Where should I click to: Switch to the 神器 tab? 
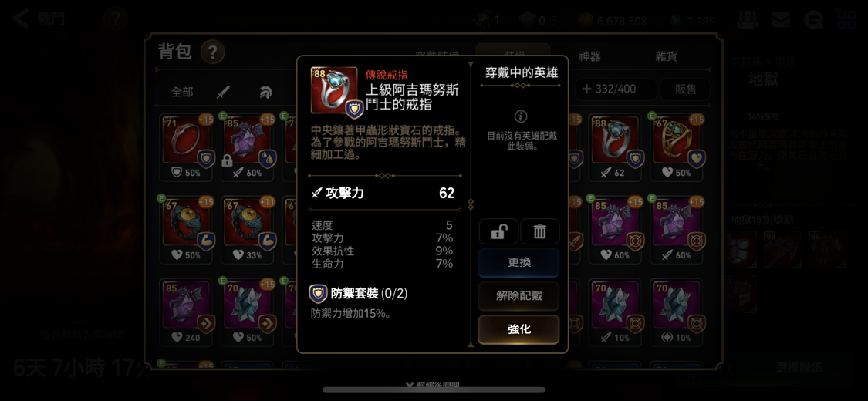(x=589, y=56)
